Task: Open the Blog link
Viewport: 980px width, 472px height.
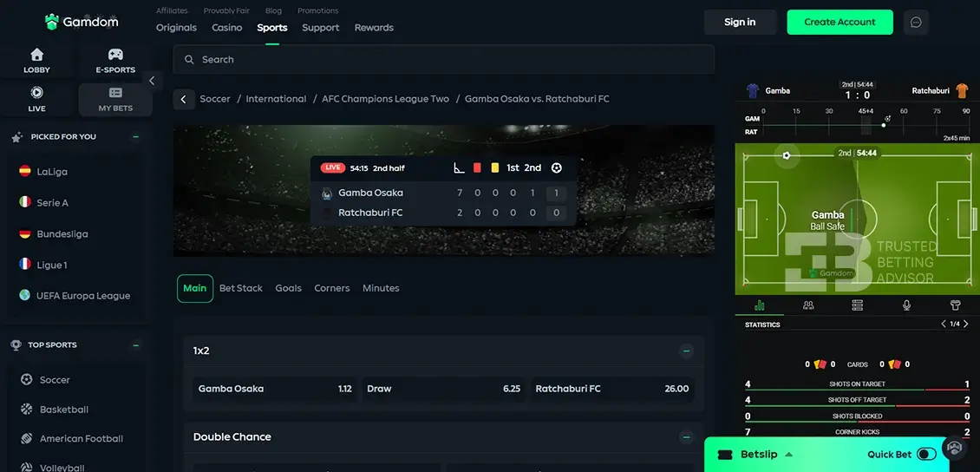Action: [273, 10]
